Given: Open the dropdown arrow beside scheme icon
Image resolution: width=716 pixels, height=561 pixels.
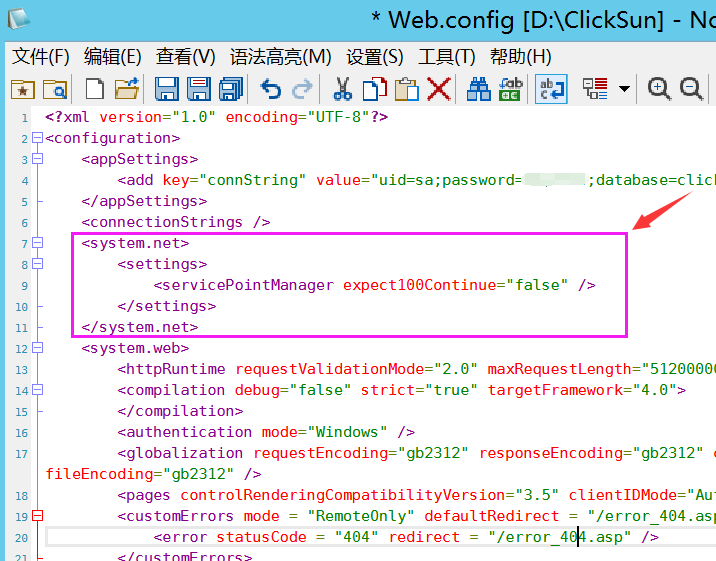Looking at the screenshot, I should (x=624, y=89).
